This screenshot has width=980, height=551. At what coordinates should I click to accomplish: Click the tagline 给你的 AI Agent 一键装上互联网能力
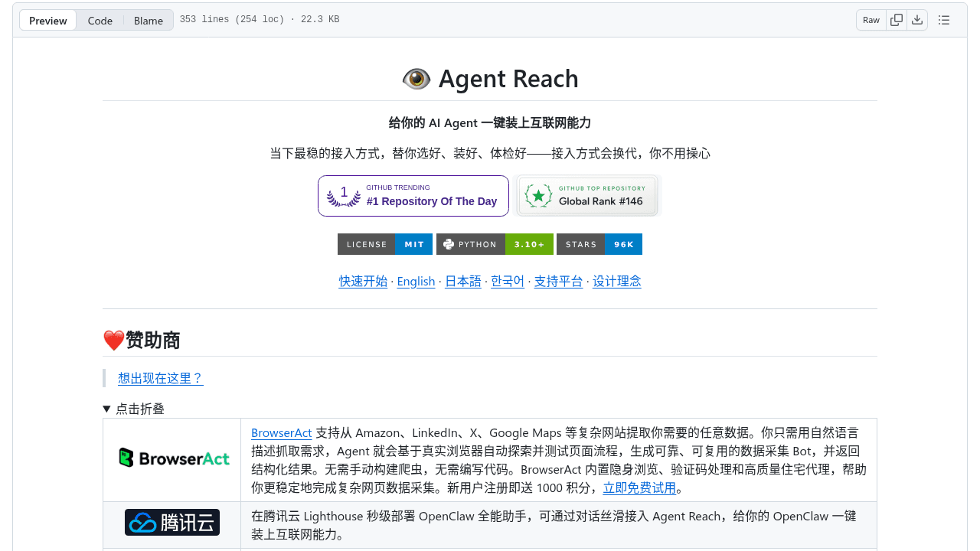click(x=490, y=122)
